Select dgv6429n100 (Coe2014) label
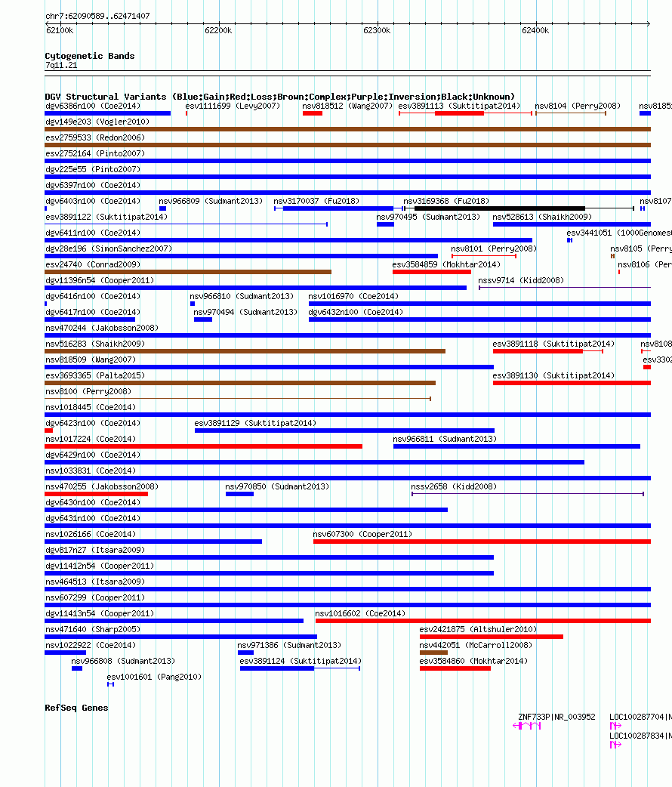Image resolution: width=672 pixels, height=787 pixels. point(93,455)
